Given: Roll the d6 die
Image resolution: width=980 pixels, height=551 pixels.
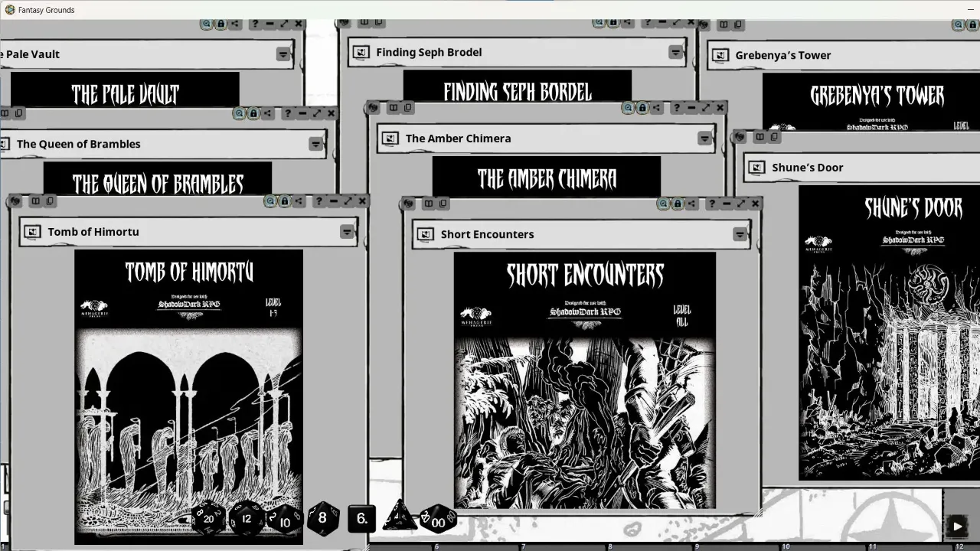Looking at the screenshot, I should [x=362, y=518].
